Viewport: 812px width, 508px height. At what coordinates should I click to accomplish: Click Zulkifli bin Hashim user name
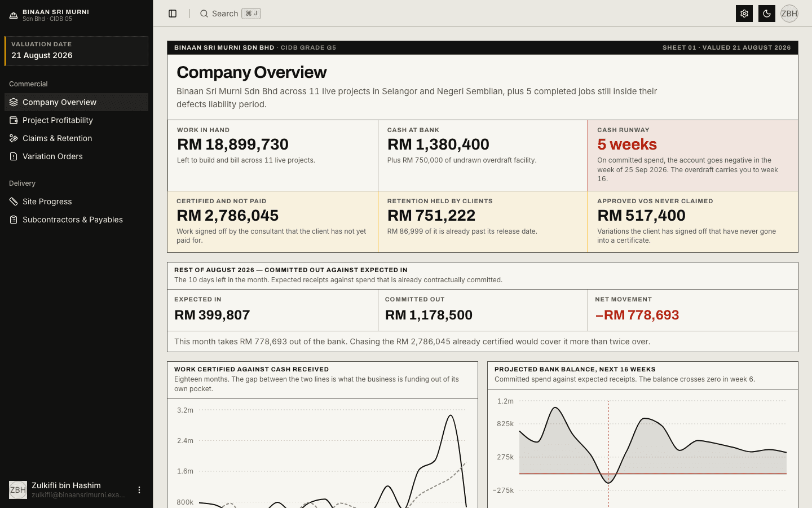66,485
